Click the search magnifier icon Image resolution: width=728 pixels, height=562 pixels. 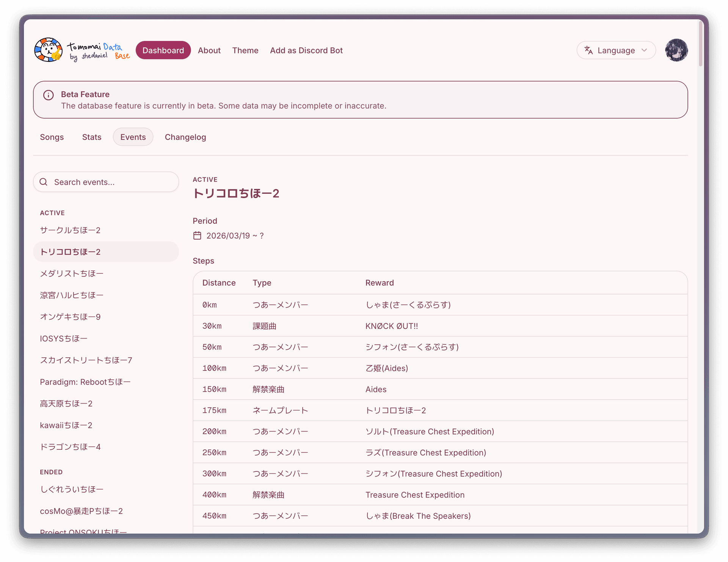pos(43,182)
